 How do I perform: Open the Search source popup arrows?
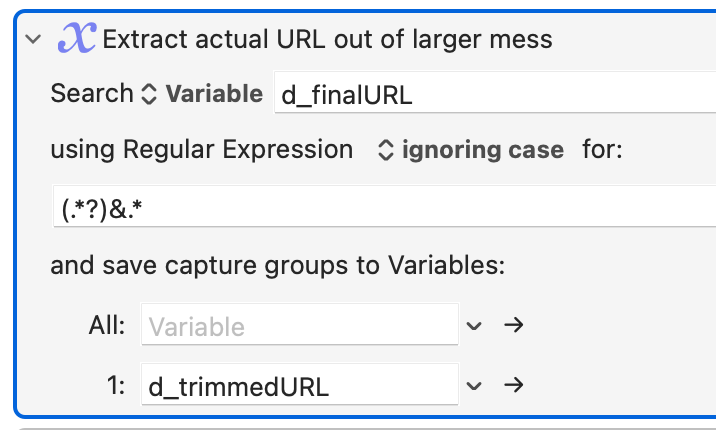[x=149, y=94]
